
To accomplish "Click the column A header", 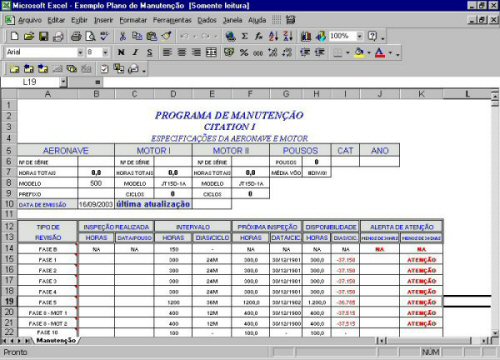I will click(48, 94).
